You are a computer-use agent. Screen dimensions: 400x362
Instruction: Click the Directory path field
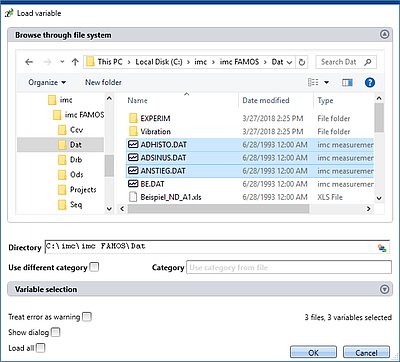(x=217, y=247)
